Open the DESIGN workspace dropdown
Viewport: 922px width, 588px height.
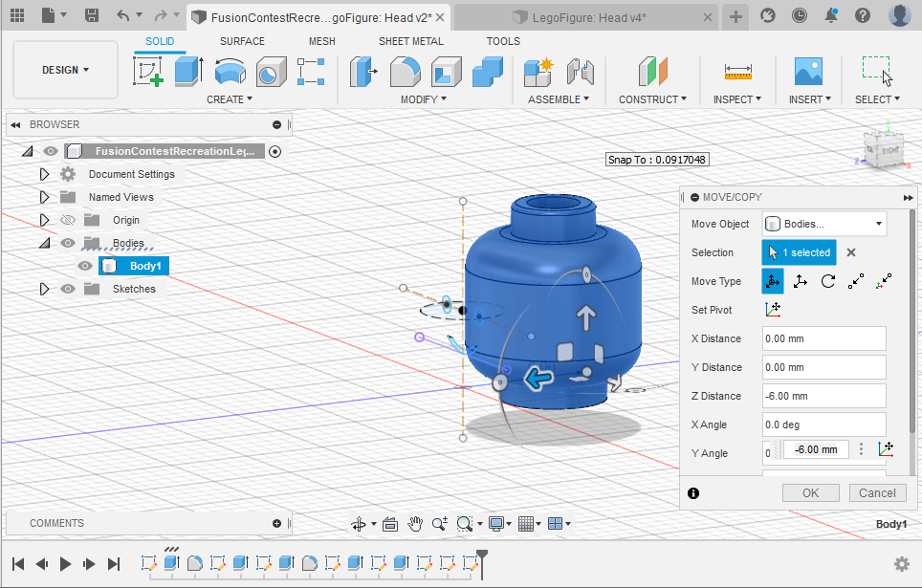[65, 70]
